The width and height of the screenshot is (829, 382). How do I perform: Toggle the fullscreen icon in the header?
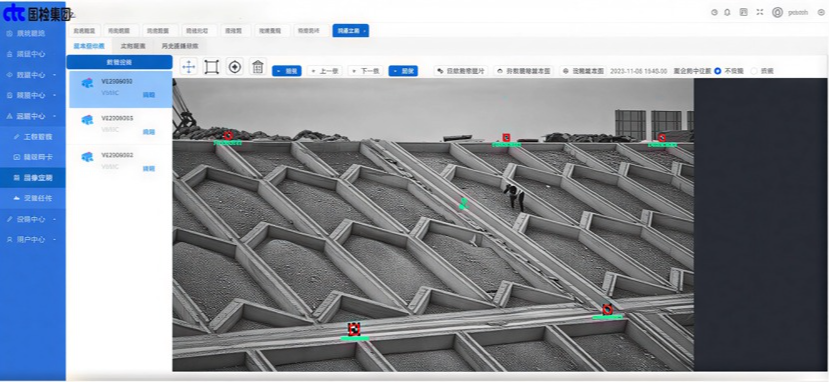point(760,12)
